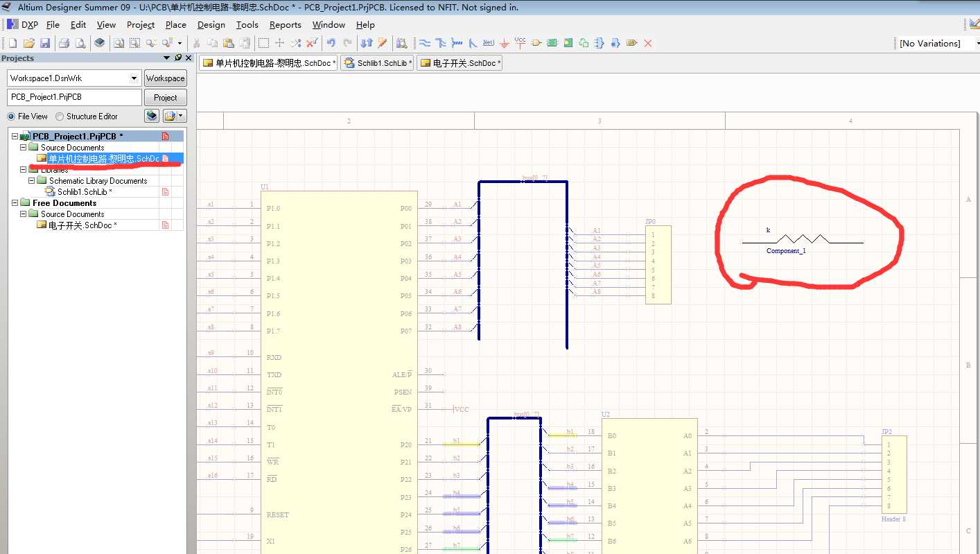
Task: Collapse Source Documents under Free Documents
Action: pyautogui.click(x=23, y=214)
